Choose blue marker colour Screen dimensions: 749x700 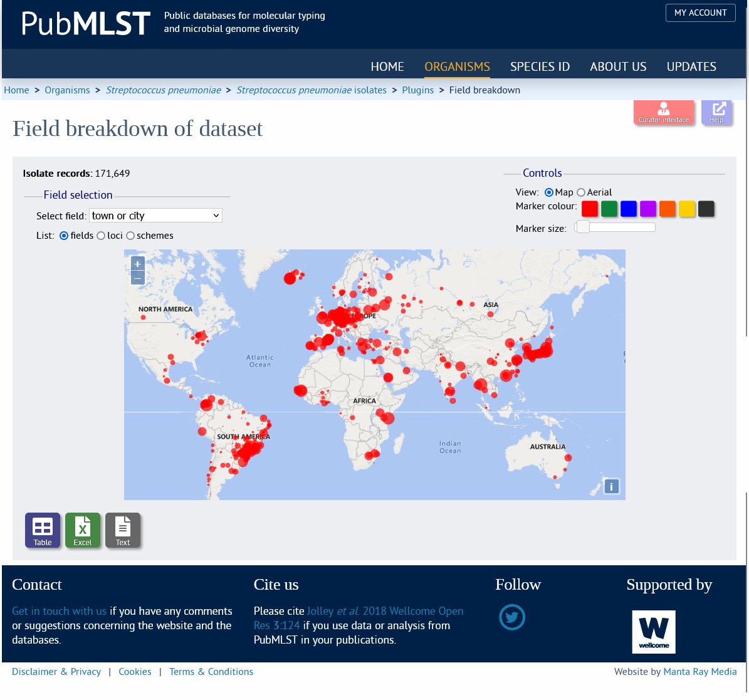tap(629, 209)
